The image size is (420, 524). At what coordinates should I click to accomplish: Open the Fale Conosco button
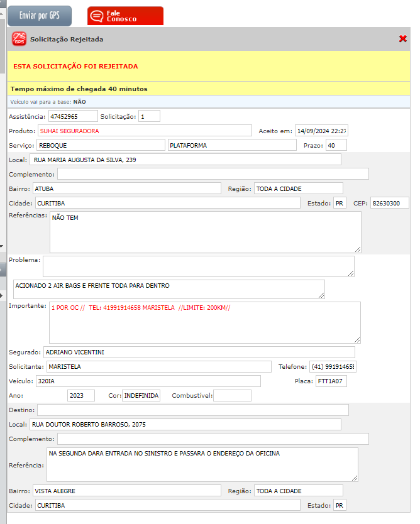125,16
